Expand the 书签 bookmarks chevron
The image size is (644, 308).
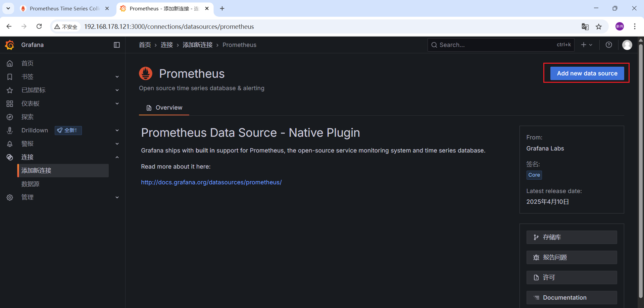pyautogui.click(x=117, y=76)
